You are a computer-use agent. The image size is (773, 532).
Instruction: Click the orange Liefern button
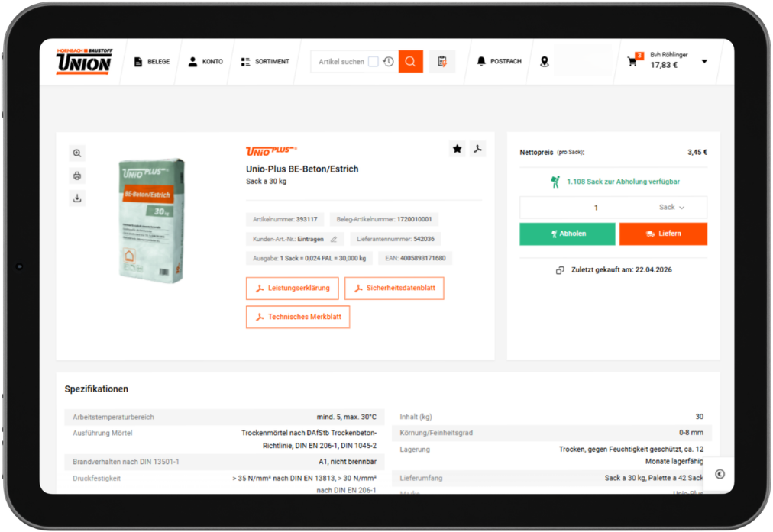(663, 234)
